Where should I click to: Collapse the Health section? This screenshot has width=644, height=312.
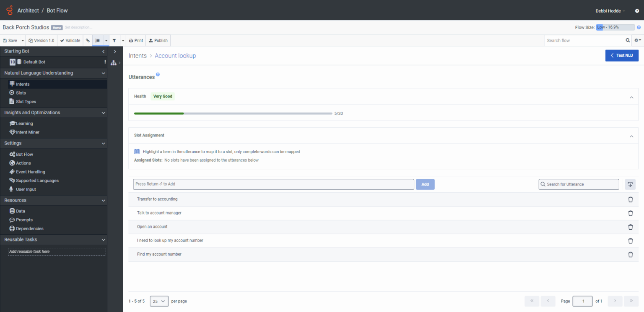631,97
